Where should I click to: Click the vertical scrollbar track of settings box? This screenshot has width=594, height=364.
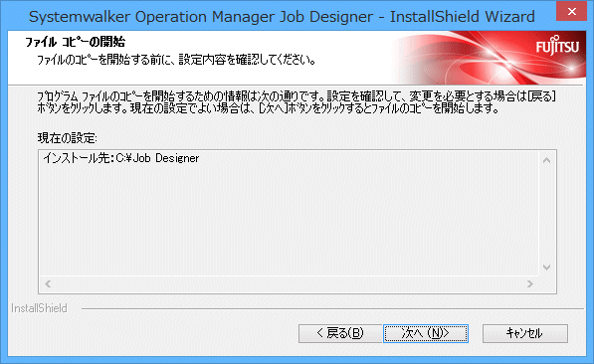[546, 214]
